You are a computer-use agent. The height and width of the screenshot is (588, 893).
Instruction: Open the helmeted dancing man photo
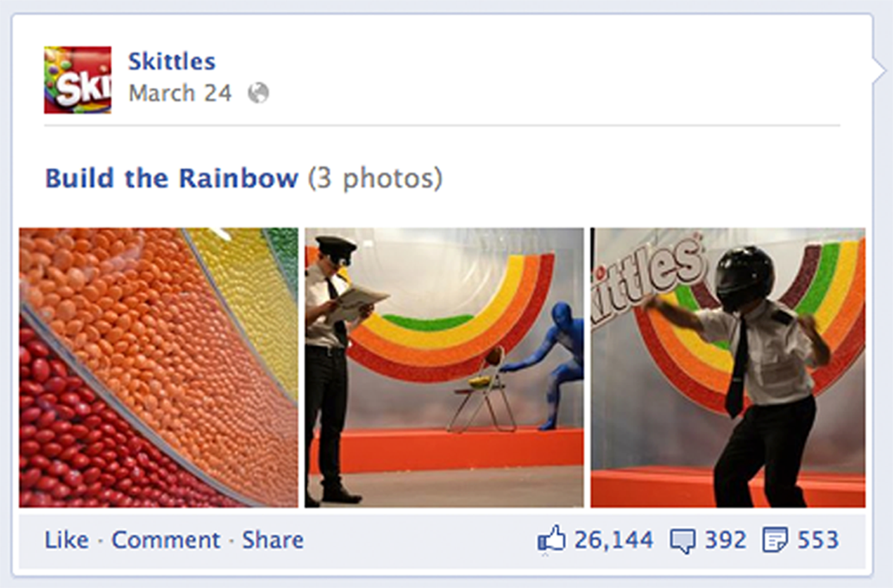coord(728,367)
